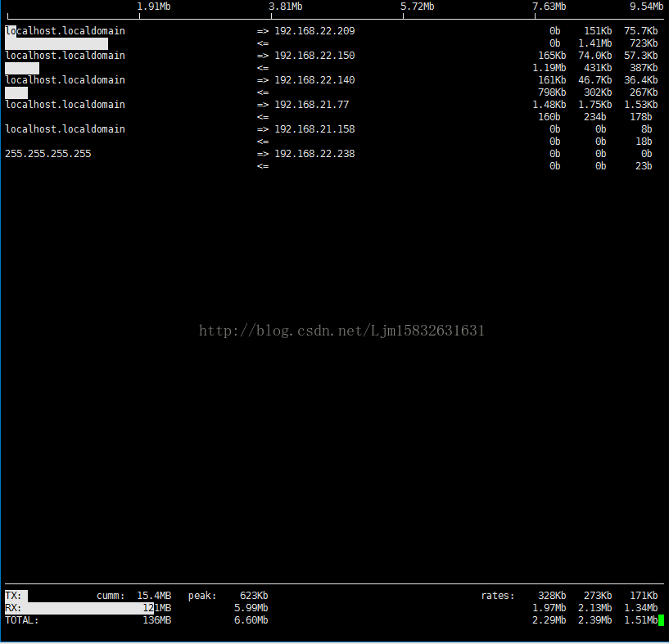Click the 136MB cumulative total value
This screenshot has height=644, width=669.
coord(157,620)
